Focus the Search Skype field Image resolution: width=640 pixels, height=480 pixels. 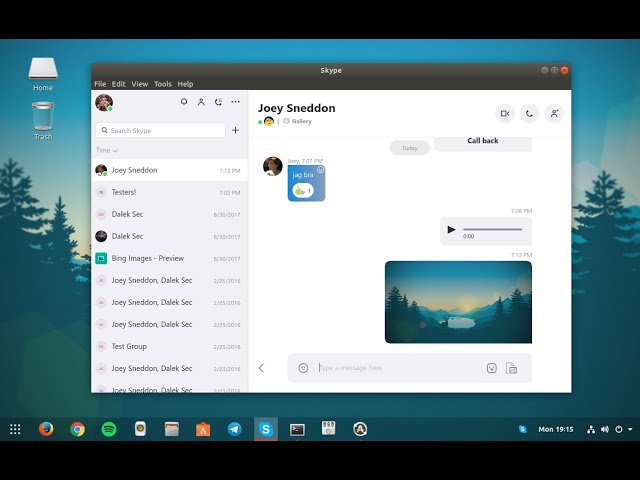[x=160, y=130]
